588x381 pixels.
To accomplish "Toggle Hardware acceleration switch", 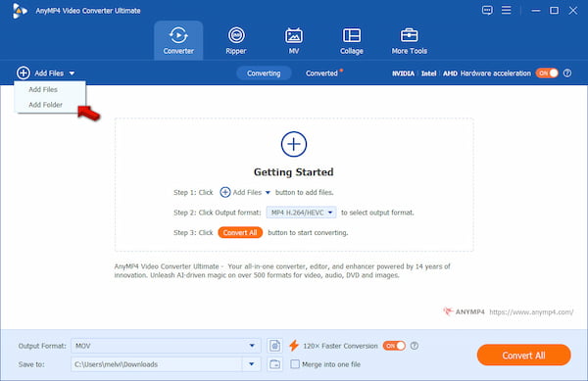I will click(547, 73).
